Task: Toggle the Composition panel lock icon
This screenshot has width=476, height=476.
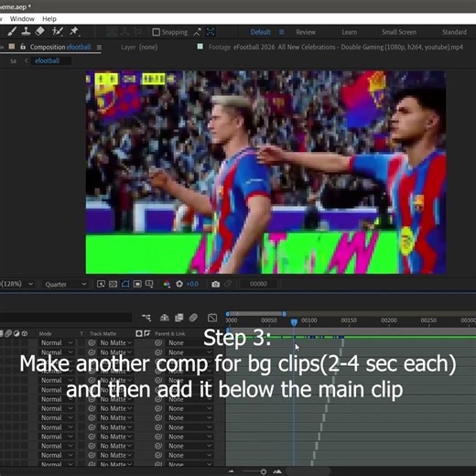Action: [x=23, y=47]
